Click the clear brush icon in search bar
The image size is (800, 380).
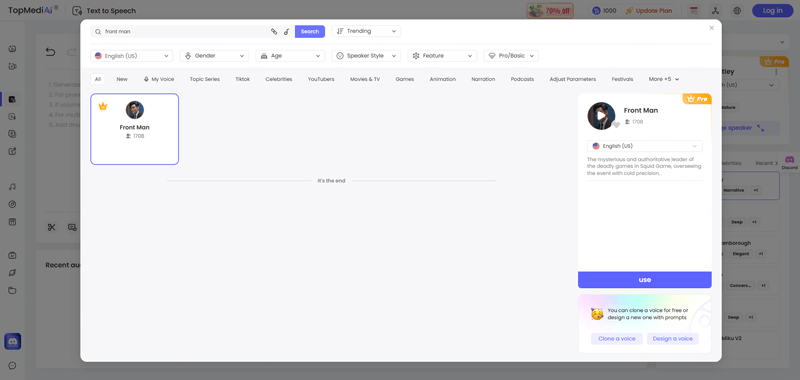[x=287, y=32]
